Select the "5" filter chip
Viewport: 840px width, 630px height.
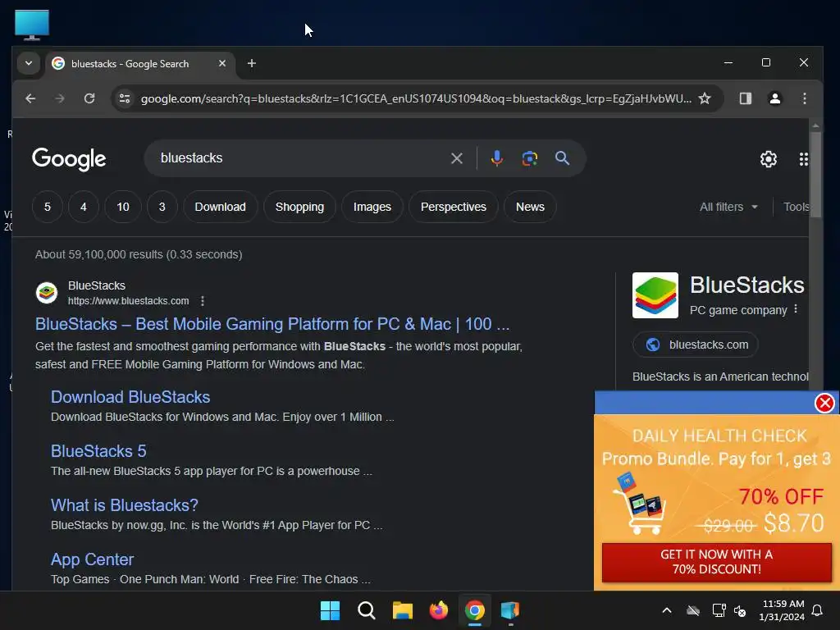(47, 207)
